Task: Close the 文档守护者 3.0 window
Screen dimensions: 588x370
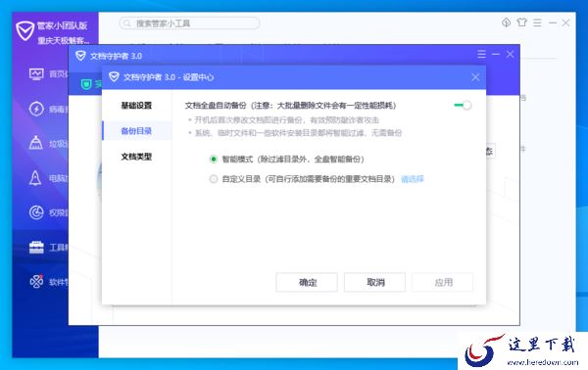Action: (x=510, y=54)
